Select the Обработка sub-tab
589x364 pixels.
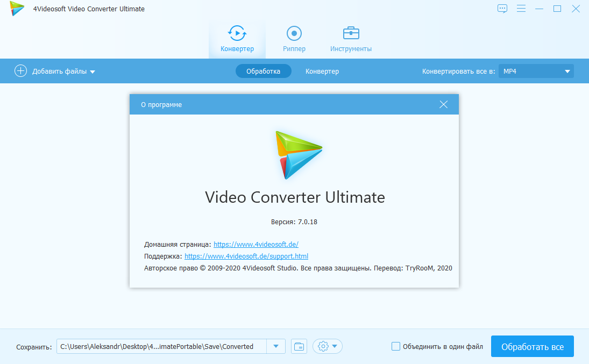[263, 71]
